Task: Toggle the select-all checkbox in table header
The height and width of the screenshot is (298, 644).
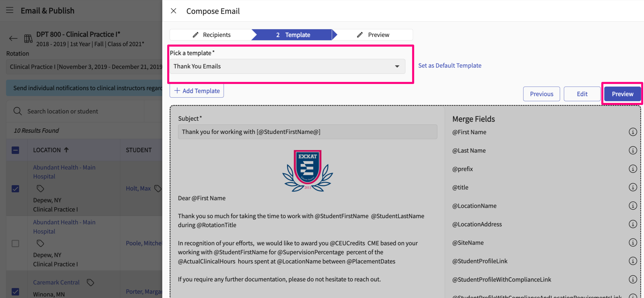Action: click(x=15, y=150)
